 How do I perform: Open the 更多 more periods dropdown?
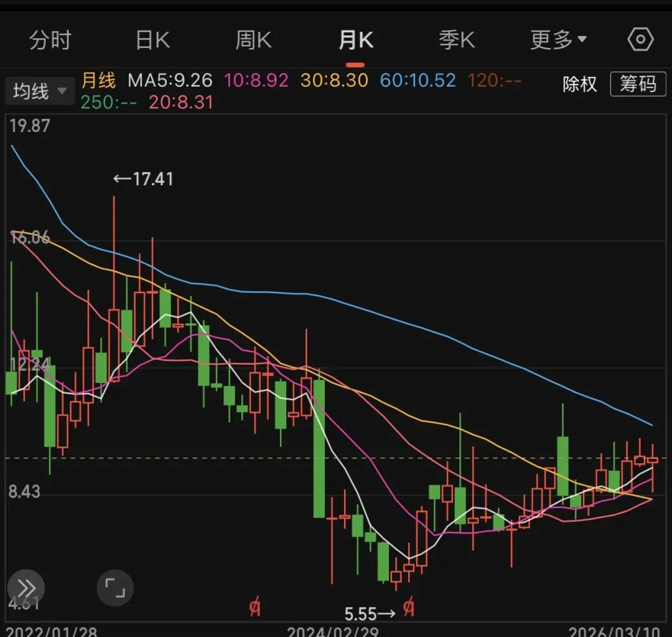point(558,40)
